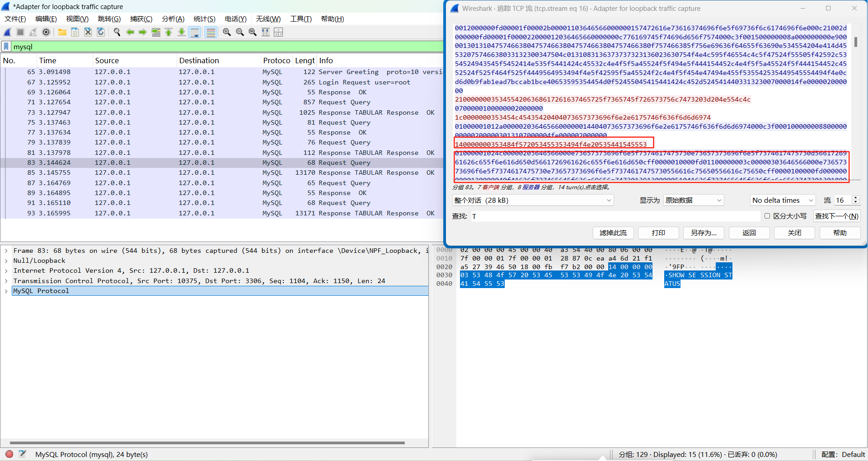Zoom in main window text
868x461 pixels.
[227, 32]
